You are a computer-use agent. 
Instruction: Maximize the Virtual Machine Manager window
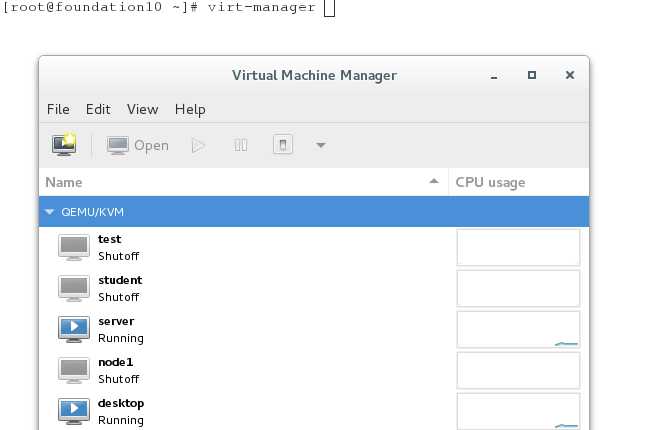(x=532, y=75)
